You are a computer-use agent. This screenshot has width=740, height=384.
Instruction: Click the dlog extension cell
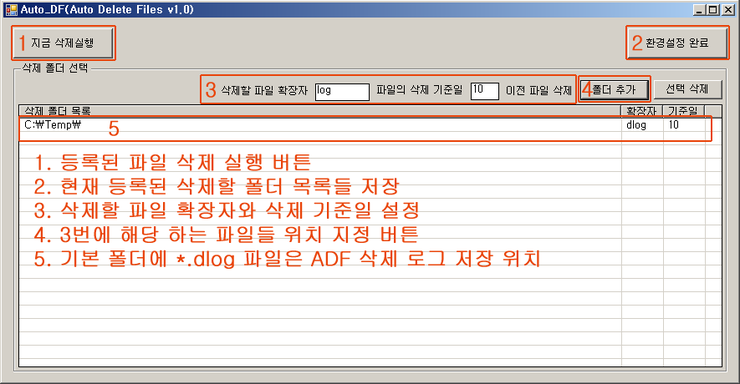[x=636, y=125]
